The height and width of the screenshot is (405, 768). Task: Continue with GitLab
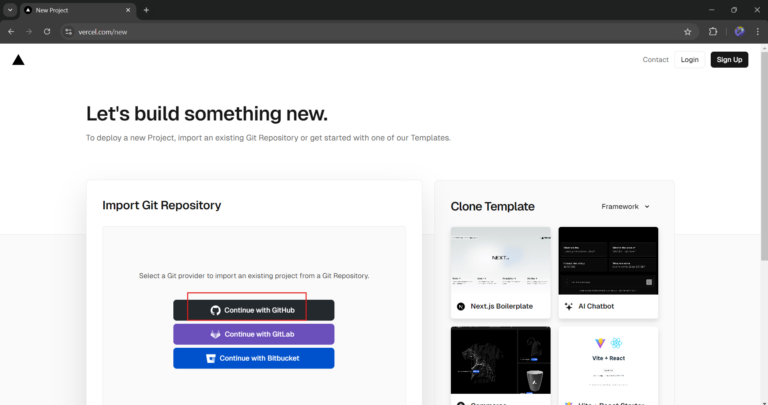[x=254, y=334]
